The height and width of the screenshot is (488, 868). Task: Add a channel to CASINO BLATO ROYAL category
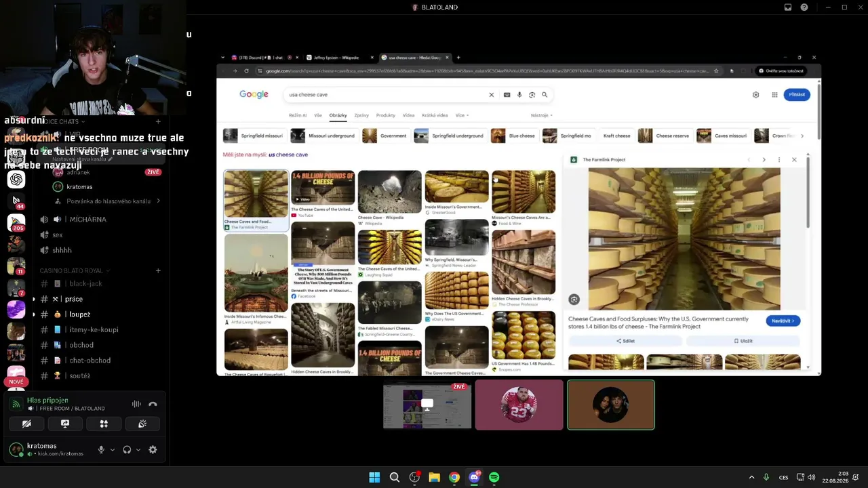point(158,270)
